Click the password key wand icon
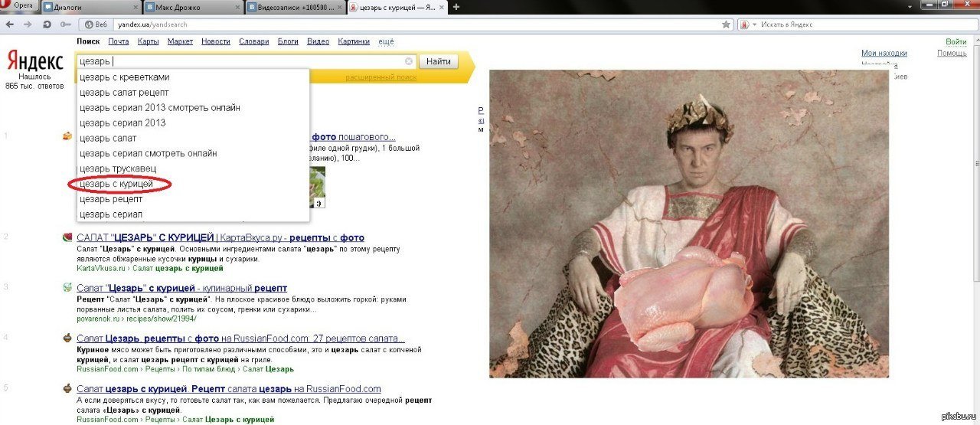The image size is (980, 425). (x=64, y=25)
